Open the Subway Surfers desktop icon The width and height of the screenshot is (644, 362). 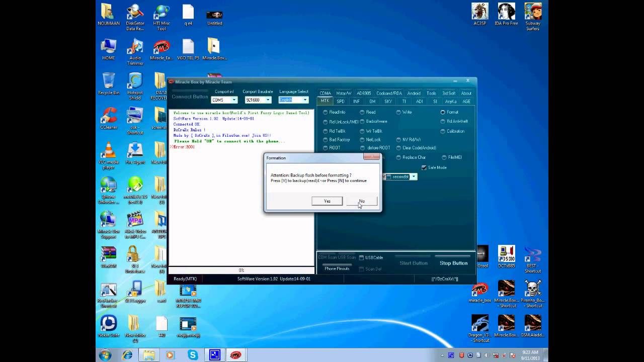coord(533,17)
